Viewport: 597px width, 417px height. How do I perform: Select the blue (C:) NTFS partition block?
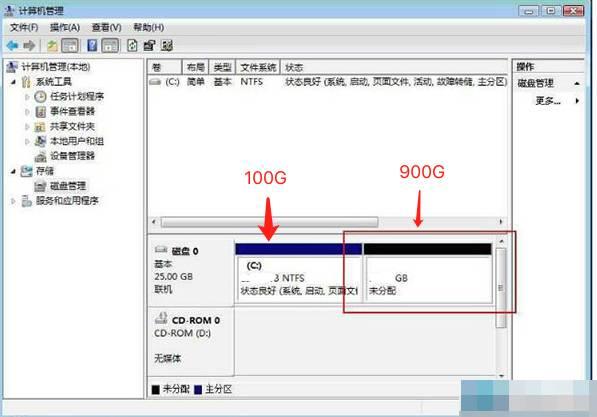point(299,274)
